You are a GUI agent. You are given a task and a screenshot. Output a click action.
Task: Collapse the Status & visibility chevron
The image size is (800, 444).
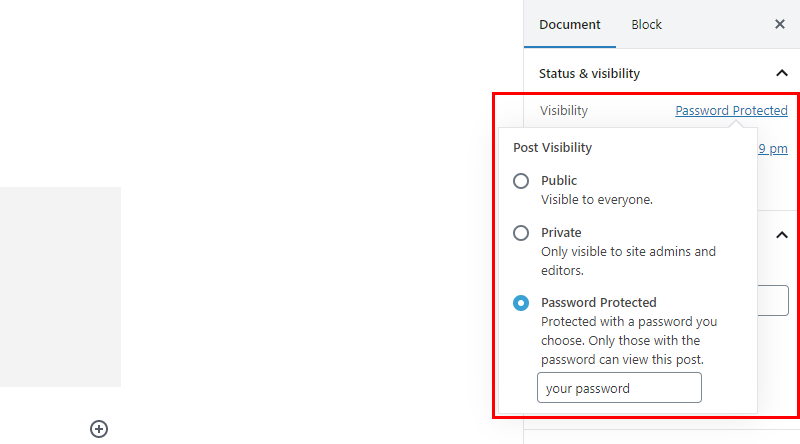782,73
